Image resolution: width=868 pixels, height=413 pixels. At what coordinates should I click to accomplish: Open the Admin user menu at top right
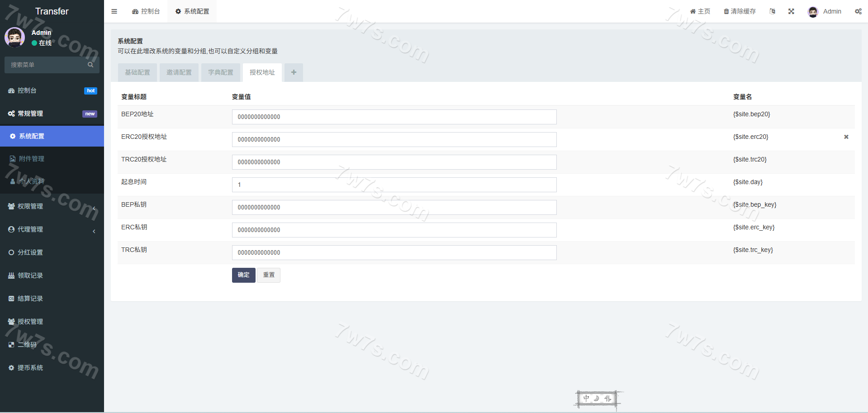(x=825, y=11)
